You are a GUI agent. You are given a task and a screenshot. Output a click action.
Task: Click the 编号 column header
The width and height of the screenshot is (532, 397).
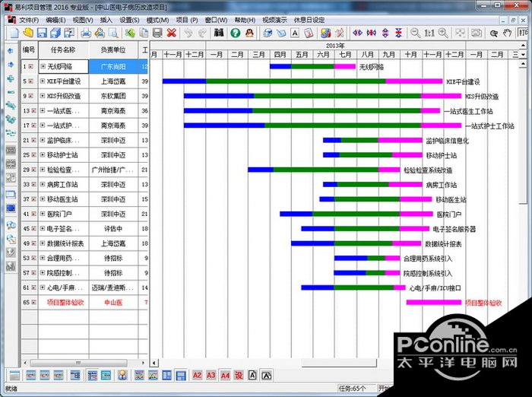(29, 50)
